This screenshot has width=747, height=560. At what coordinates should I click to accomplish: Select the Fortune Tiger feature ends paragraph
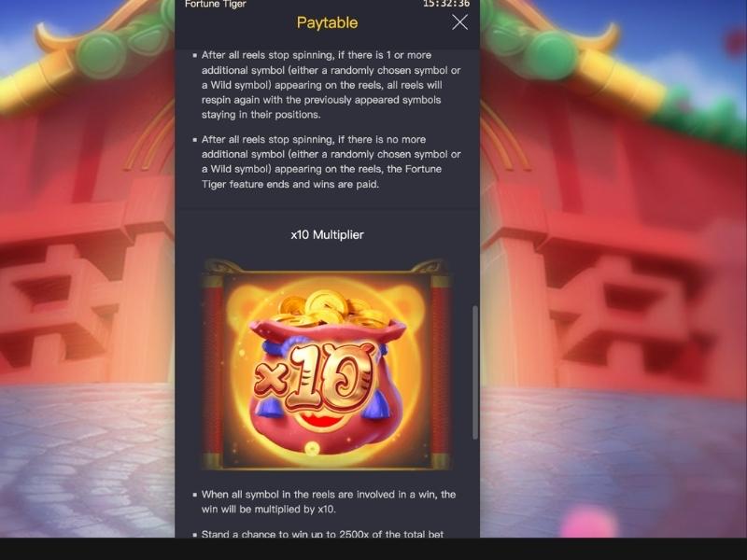coord(327,161)
